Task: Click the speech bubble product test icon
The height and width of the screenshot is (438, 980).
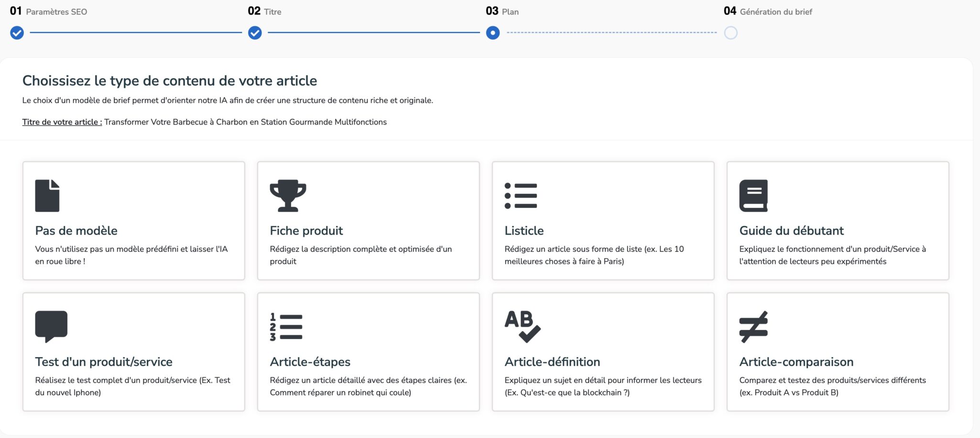Action: point(51,326)
